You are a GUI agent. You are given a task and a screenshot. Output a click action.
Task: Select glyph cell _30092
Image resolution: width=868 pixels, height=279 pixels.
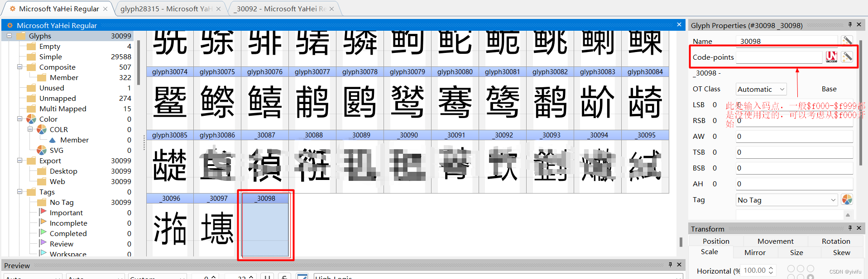503,161
